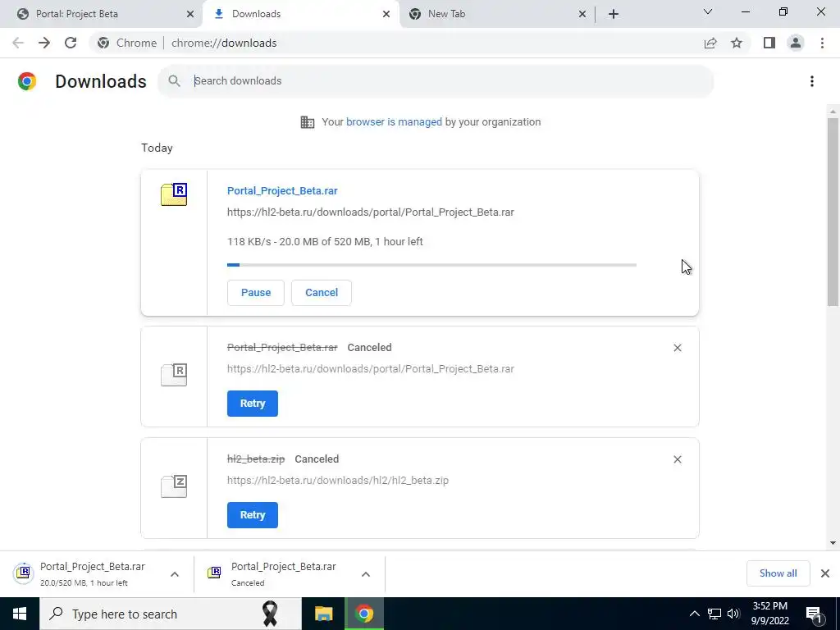Click the Chrome logo beside Downloads heading
The width and height of the screenshot is (840, 630).
pyautogui.click(x=27, y=81)
